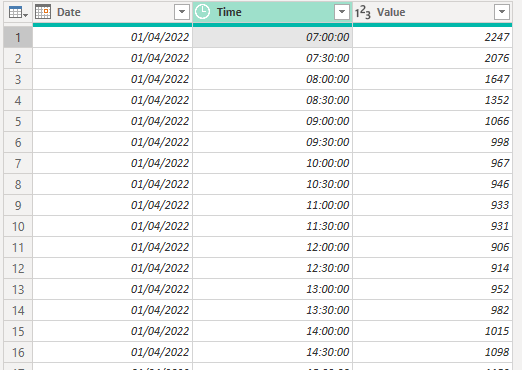
Task: Click the value cell 1015
Action: [432, 331]
